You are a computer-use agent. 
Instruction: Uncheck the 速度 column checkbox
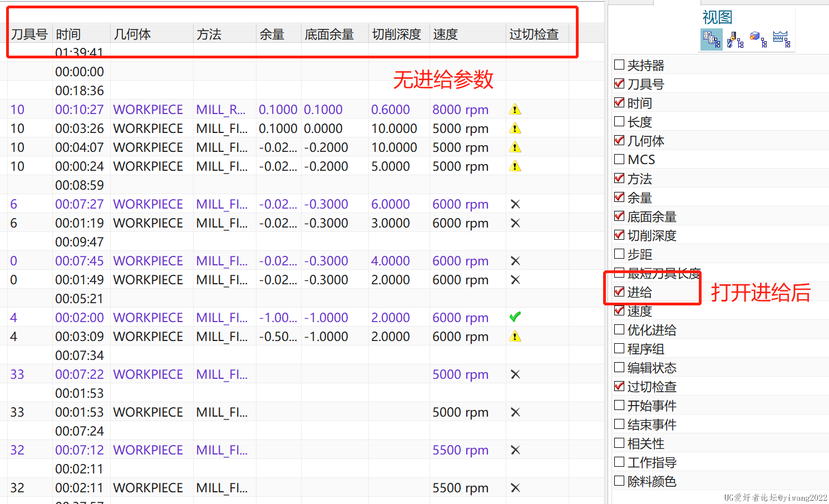(619, 310)
